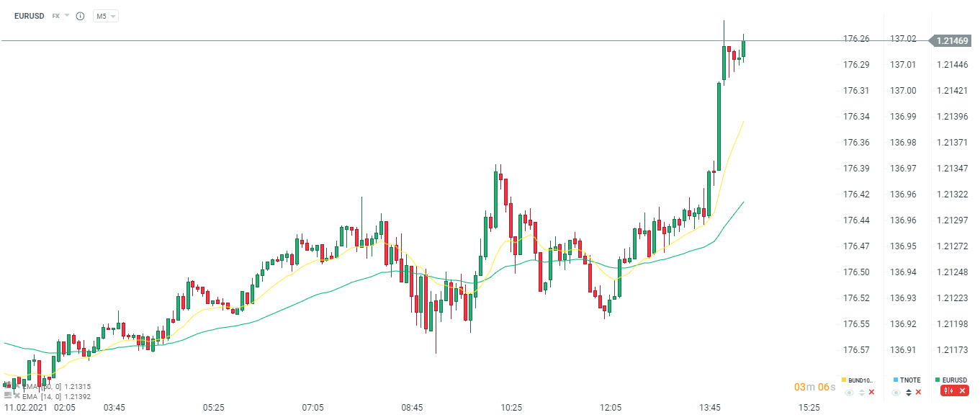
Task: Click the BUND10 scale up/down arrows
Action: [x=861, y=393]
